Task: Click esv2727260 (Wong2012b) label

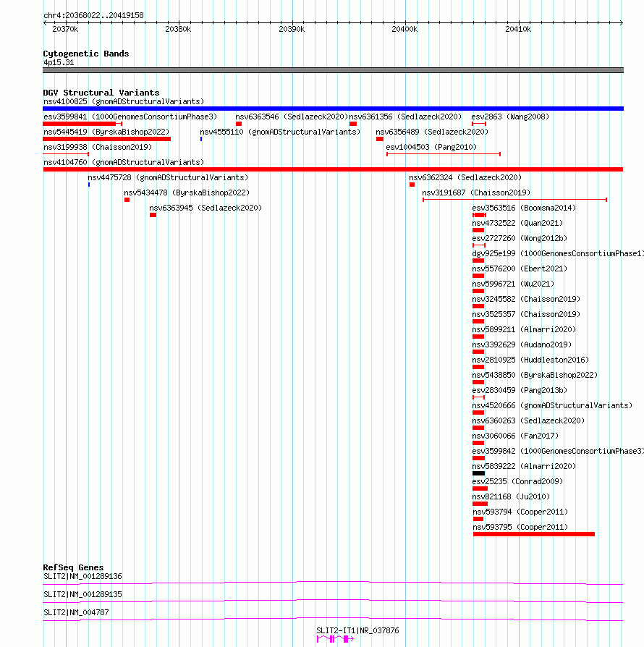Action: tap(520, 239)
